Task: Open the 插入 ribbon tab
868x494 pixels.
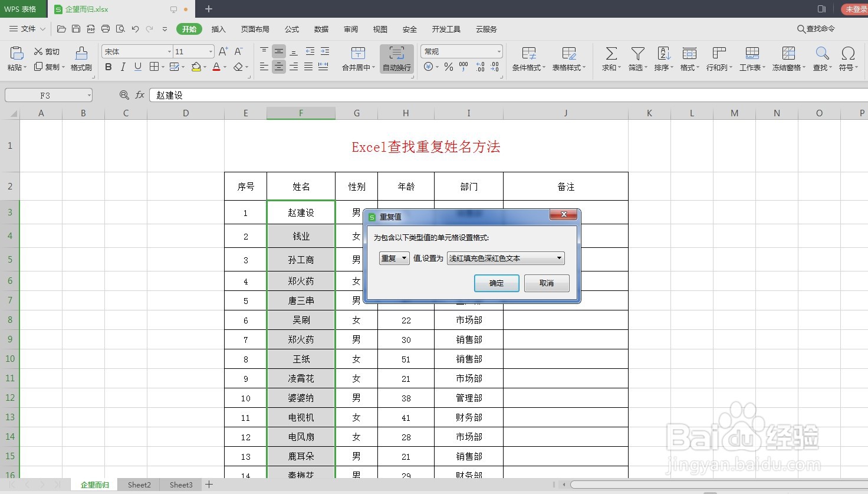Action: tap(218, 29)
